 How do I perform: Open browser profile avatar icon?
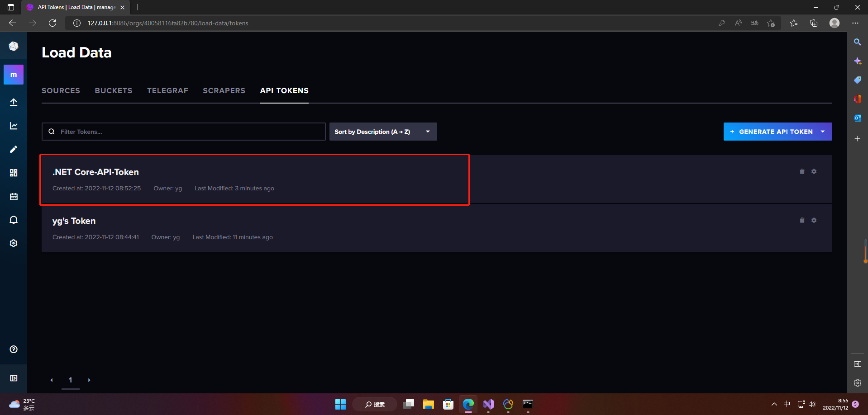(x=835, y=23)
